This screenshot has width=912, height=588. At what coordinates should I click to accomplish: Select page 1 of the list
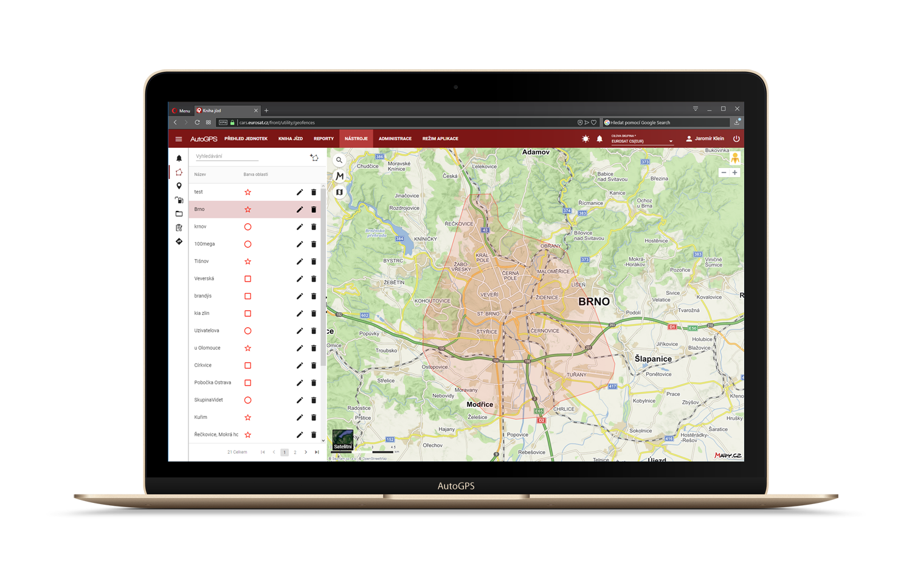click(284, 452)
